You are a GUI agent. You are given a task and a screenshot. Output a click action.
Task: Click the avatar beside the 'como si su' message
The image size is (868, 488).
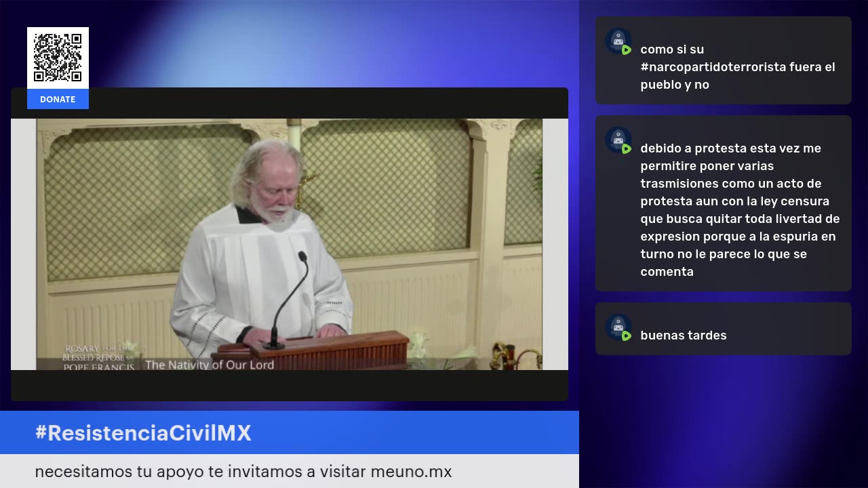618,41
